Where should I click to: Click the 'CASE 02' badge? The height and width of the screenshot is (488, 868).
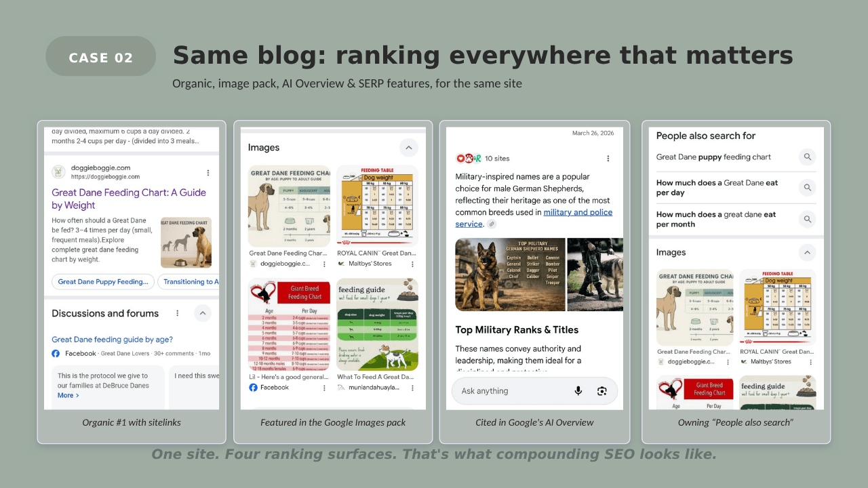[x=101, y=57]
